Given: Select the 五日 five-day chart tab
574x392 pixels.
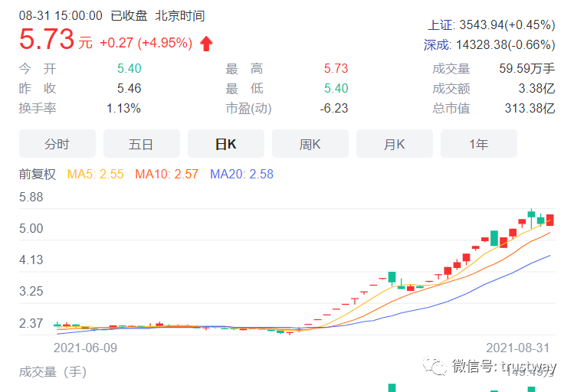Looking at the screenshot, I should [141, 144].
